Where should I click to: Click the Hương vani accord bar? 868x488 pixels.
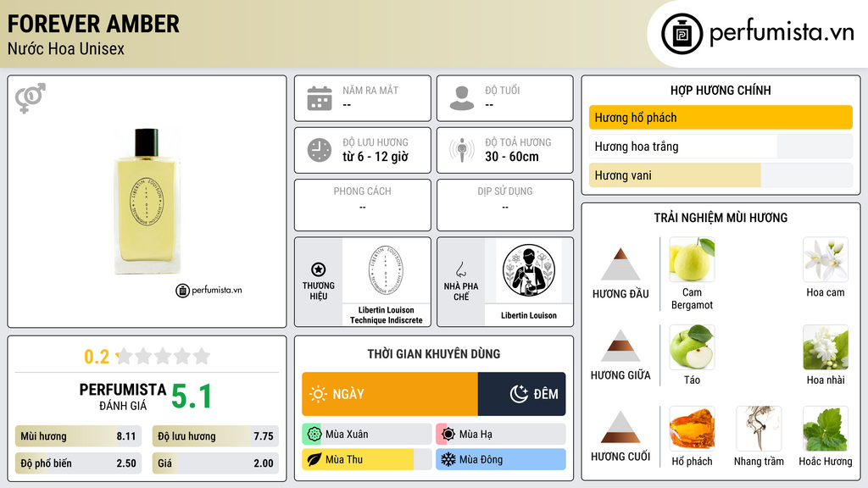(721, 175)
